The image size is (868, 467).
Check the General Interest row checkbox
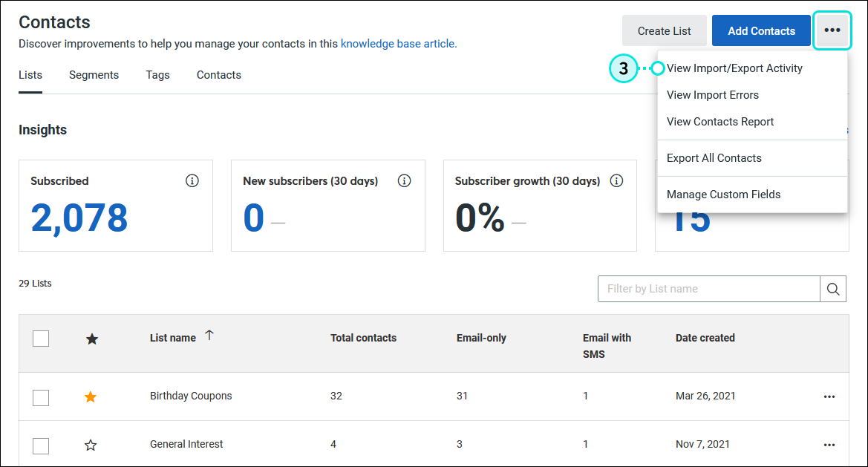tap(41, 445)
